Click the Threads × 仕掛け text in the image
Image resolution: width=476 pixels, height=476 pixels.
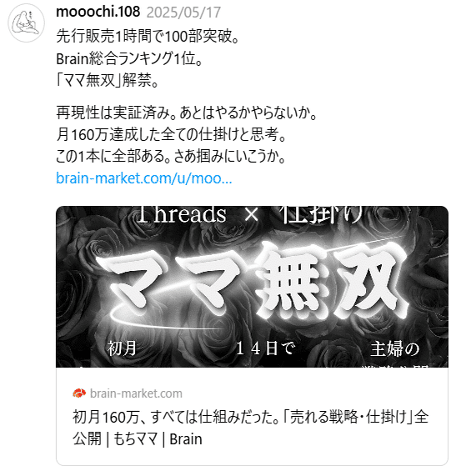[x=249, y=214]
